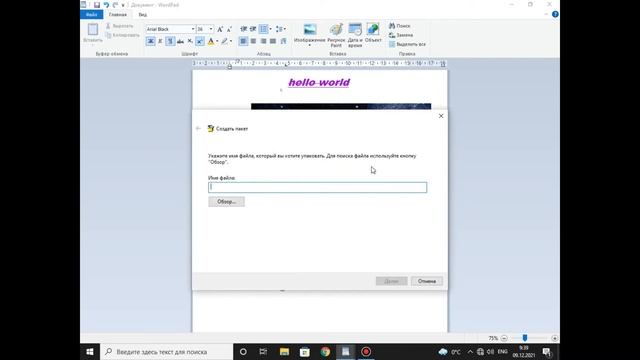This screenshot has width=640, height=360.
Task: Open the Файл tab in WordPad
Action: [91, 15]
